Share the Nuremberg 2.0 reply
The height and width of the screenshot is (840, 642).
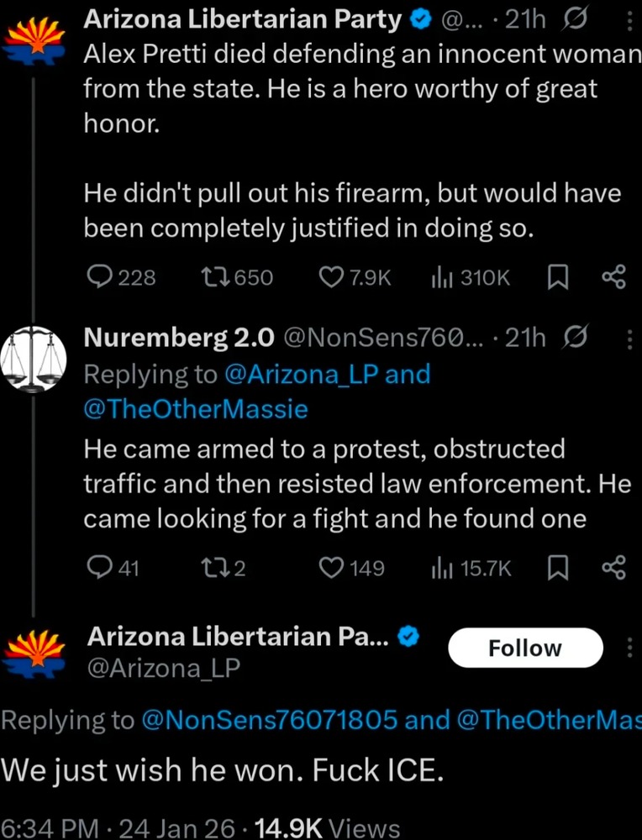coord(614,569)
